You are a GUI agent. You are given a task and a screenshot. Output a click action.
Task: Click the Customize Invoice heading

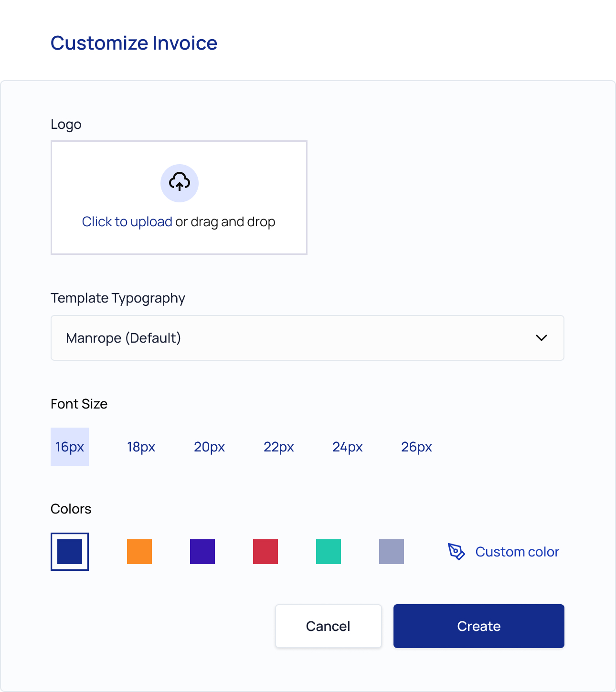click(134, 43)
